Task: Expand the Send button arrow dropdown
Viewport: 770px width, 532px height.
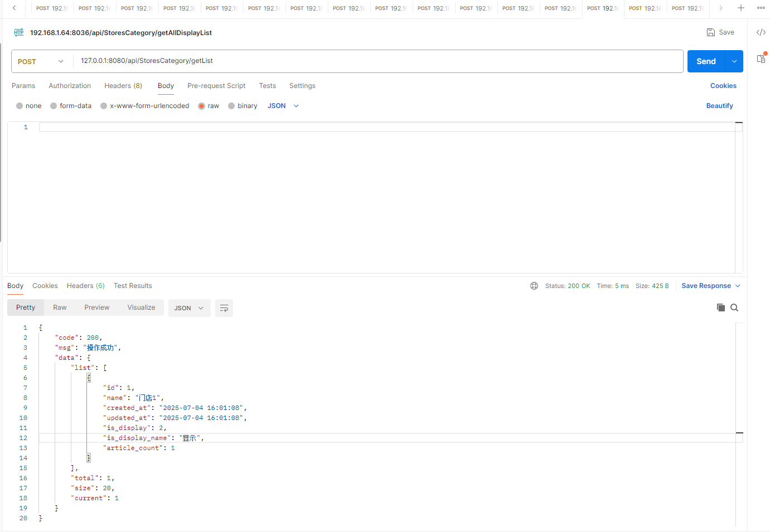Action: pyautogui.click(x=734, y=61)
